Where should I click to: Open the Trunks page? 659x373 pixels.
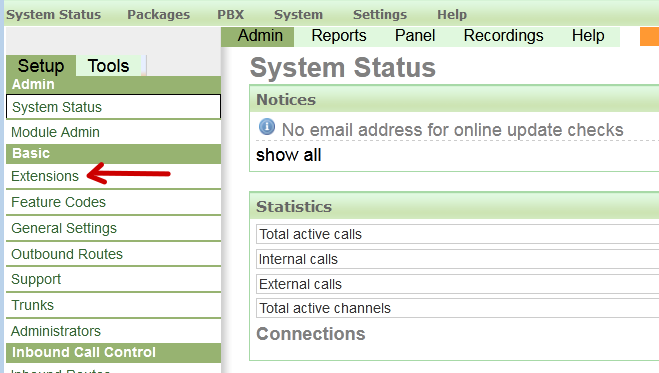113,305
